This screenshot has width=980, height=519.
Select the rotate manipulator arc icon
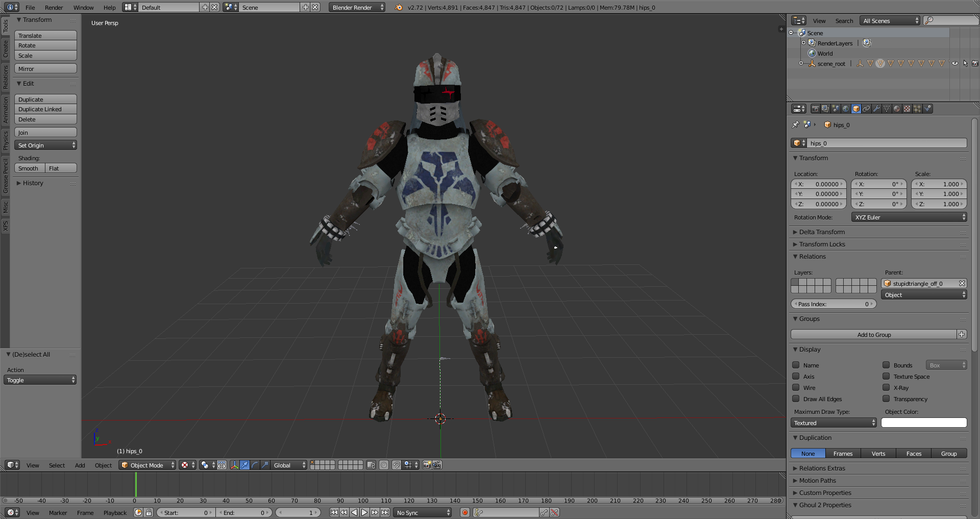pos(255,465)
